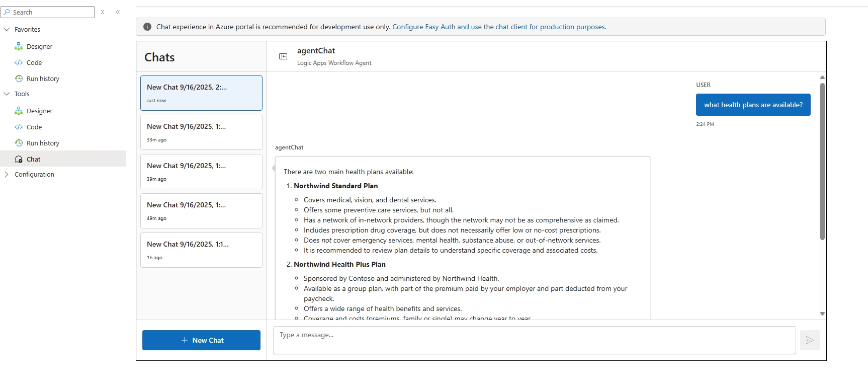Open the Configure Easy Auth link

tap(499, 27)
